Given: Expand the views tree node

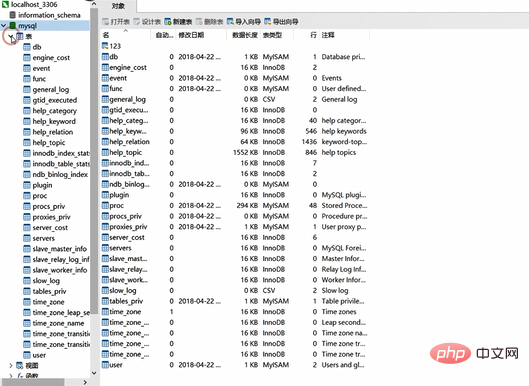Looking at the screenshot, I should click(11, 365).
